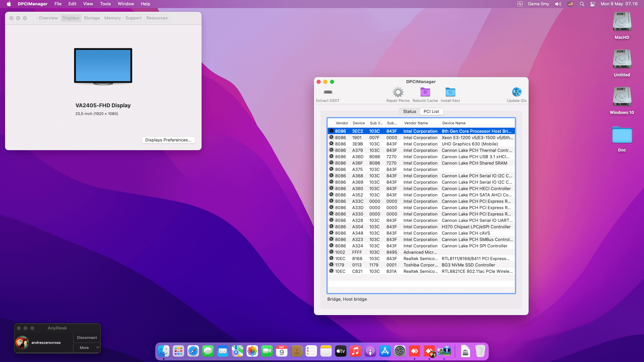Screen dimensions: 644x362
Task: Open the File menu
Action: coord(58,4)
